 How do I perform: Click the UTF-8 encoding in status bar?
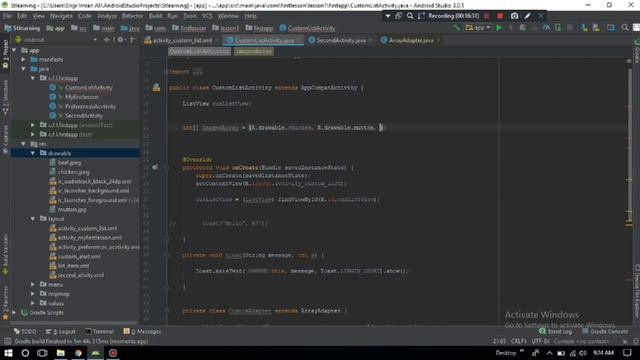point(540,341)
